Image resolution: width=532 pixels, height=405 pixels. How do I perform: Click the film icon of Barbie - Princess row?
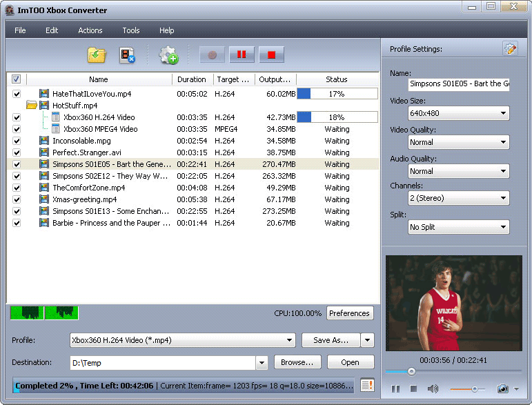[44, 223]
